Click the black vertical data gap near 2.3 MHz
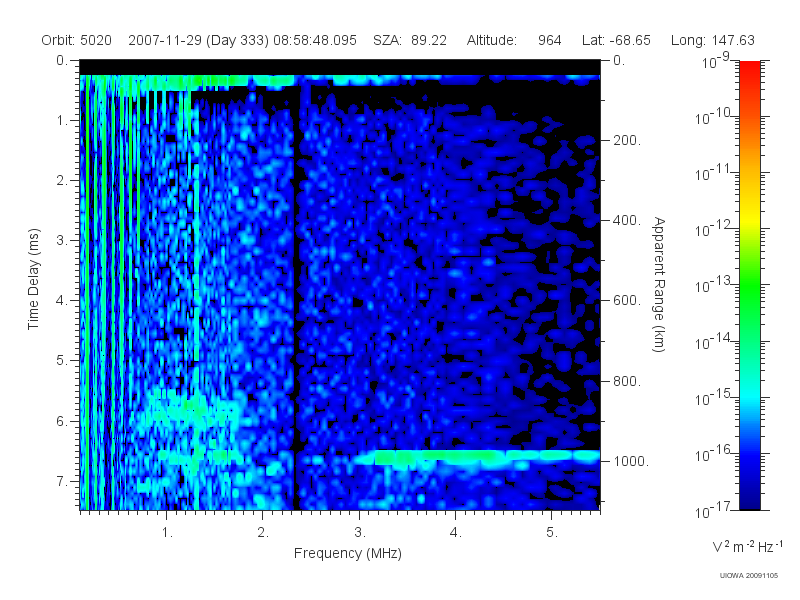Image resolution: width=800 pixels, height=600 pixels. [296, 297]
